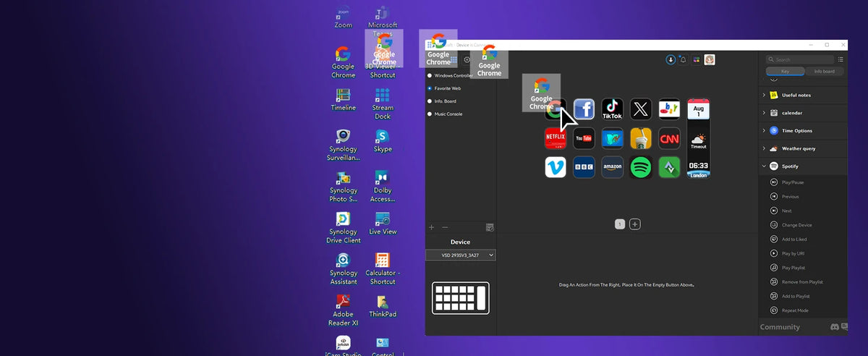868x356 pixels.
Task: Select the Timeline desktop shortcut
Action: point(344,100)
